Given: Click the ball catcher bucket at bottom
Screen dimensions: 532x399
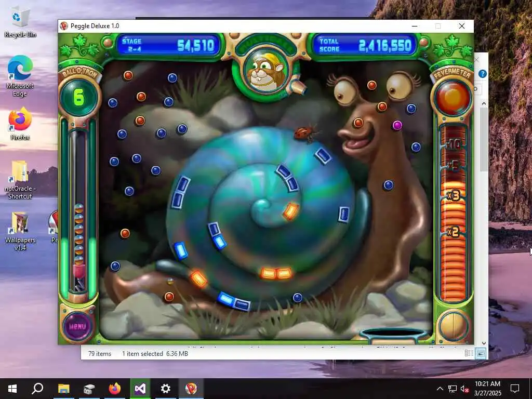Looking at the screenshot, I should tap(394, 336).
